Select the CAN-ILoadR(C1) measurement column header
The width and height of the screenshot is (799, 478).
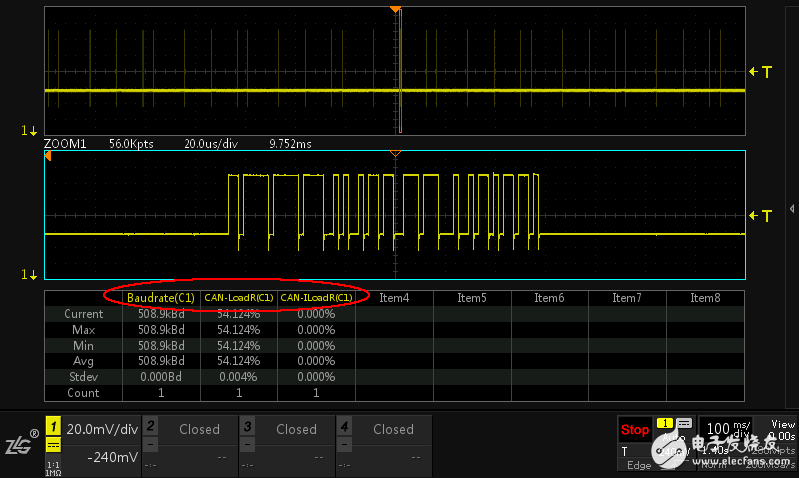316,298
